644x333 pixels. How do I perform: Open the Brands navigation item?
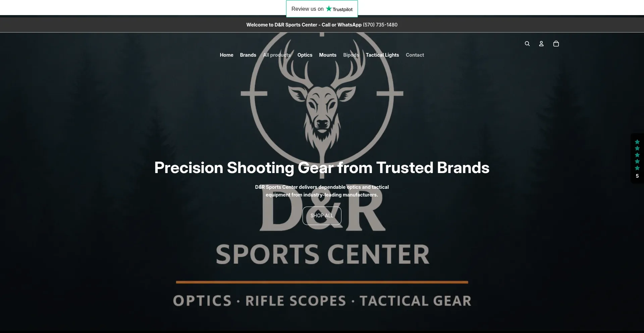(x=248, y=55)
